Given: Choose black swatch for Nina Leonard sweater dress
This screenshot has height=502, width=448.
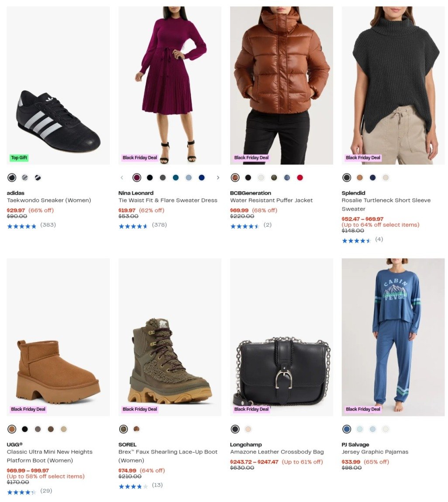Looking at the screenshot, I should point(150,177).
